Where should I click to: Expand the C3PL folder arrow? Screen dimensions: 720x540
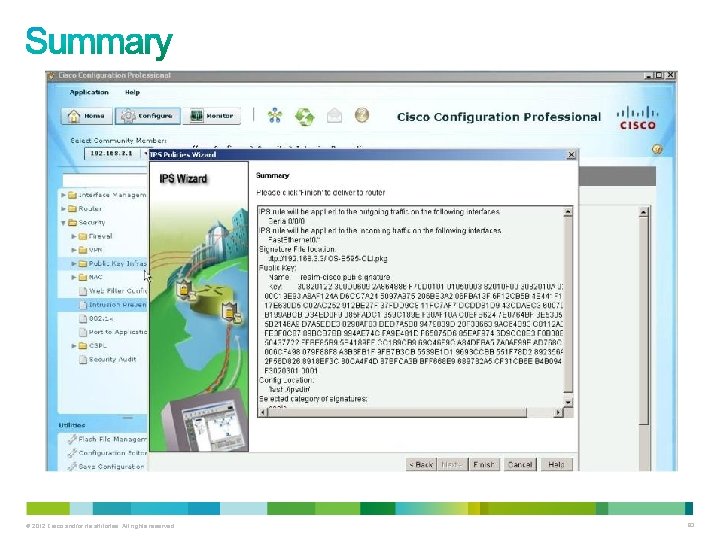tap(73, 346)
